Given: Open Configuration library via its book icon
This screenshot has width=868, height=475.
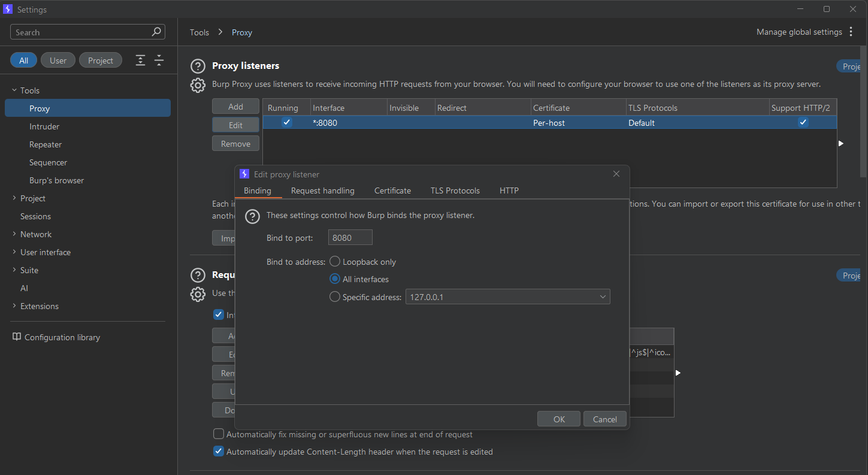Looking at the screenshot, I should pos(16,337).
